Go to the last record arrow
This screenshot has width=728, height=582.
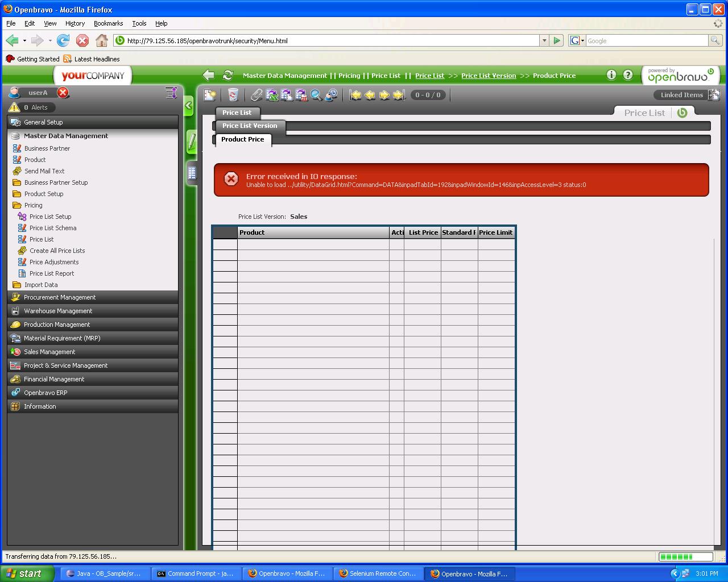[x=399, y=95]
